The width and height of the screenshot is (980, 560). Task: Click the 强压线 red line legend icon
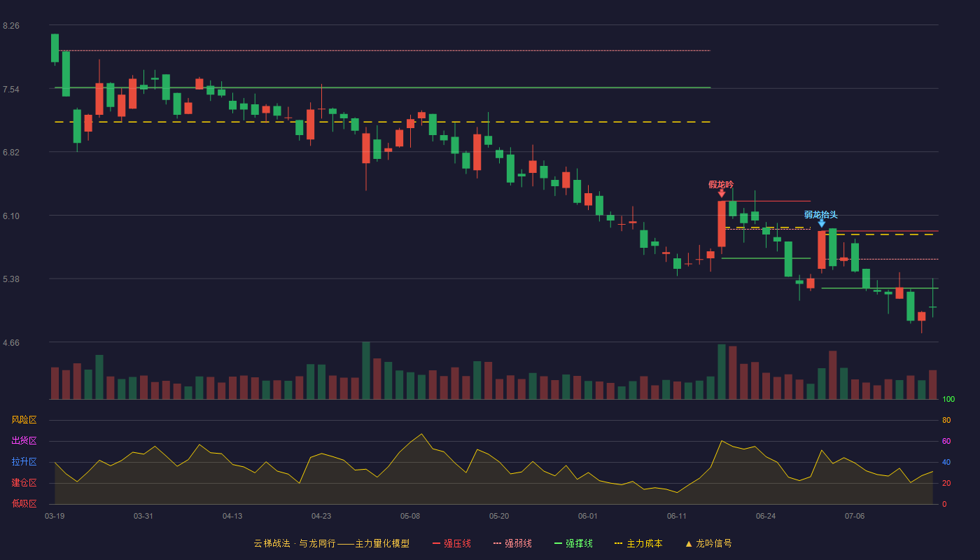pyautogui.click(x=436, y=543)
